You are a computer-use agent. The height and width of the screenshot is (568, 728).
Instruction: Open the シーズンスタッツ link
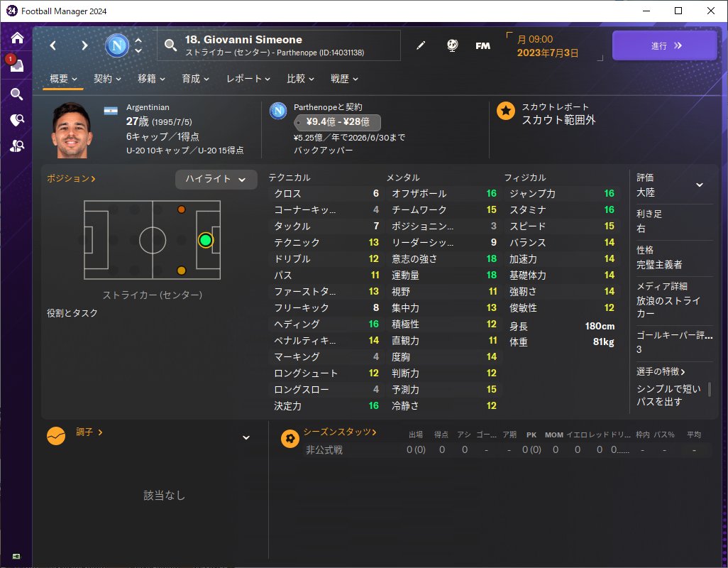tap(340, 432)
